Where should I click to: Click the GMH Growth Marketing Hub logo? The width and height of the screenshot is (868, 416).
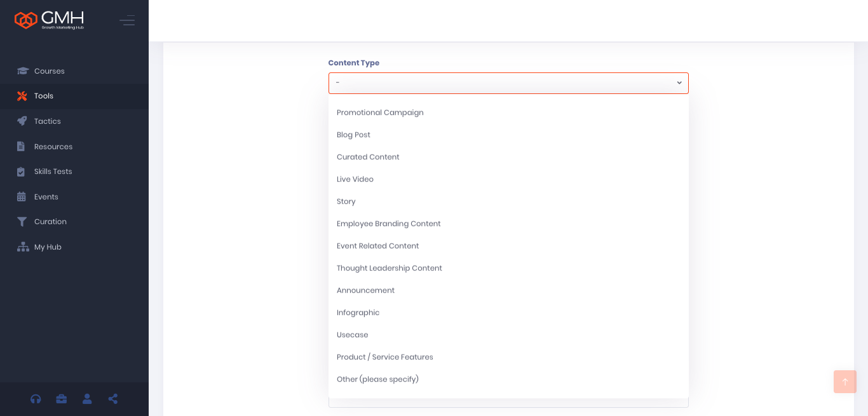[49, 20]
